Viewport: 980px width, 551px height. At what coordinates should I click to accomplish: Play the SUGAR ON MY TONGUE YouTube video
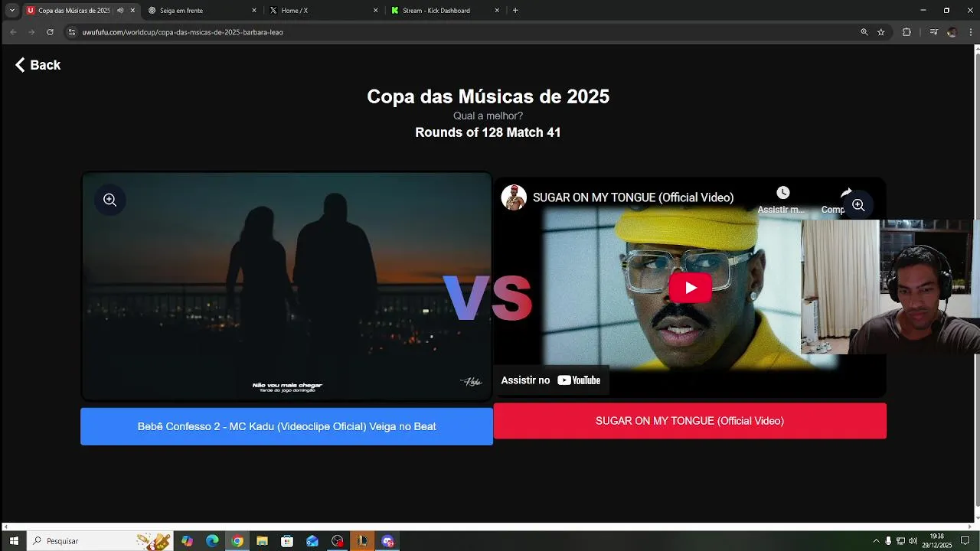pyautogui.click(x=691, y=288)
